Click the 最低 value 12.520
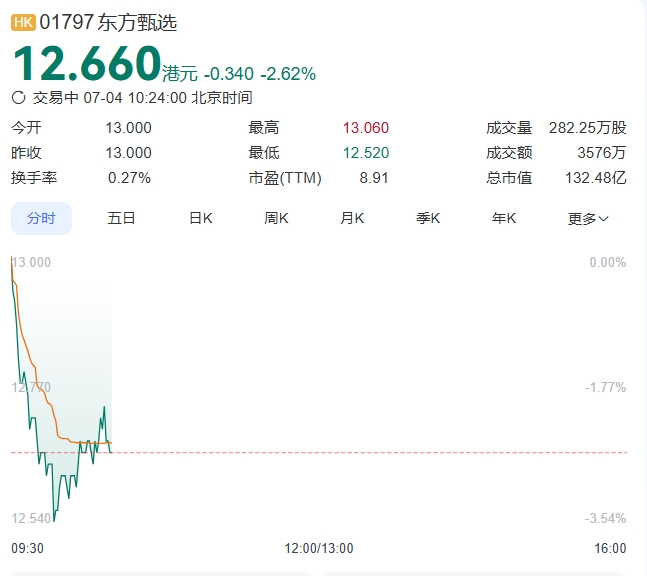 pyautogui.click(x=365, y=153)
